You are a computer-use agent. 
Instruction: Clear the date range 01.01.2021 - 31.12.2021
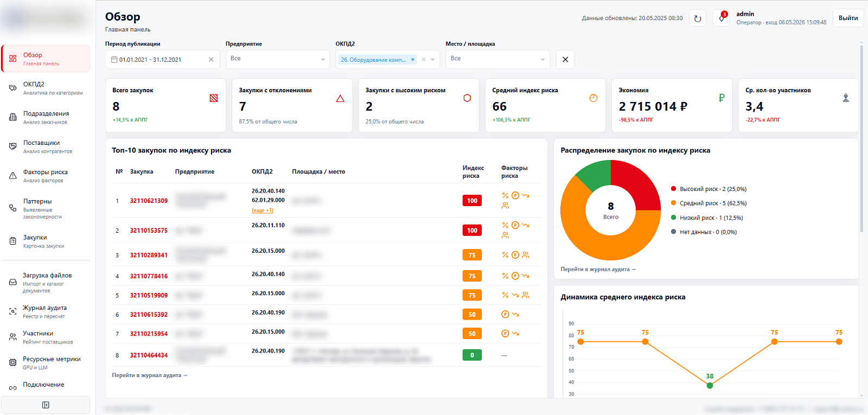coord(211,60)
